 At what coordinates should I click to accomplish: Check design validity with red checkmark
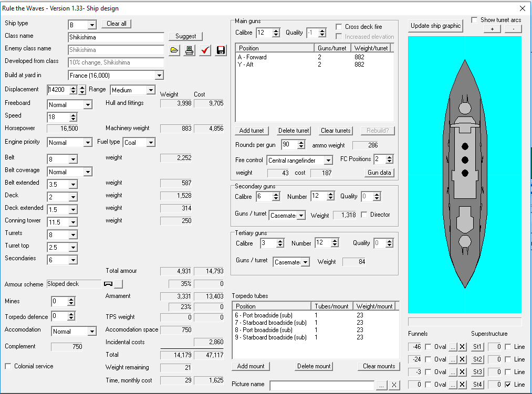pyautogui.click(x=205, y=50)
